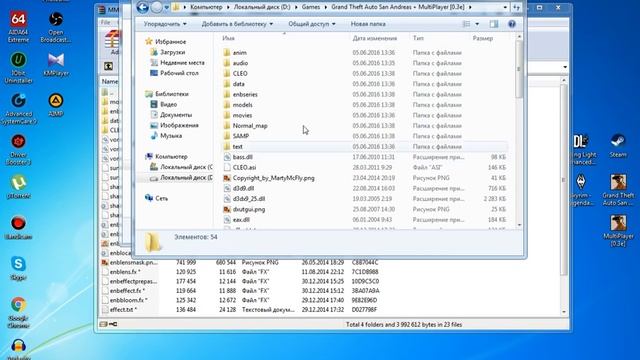Image resolution: width=640 pixels, height=360 pixels.
Task: Open the Упорядочить dropdown menu
Action: pyautogui.click(x=165, y=24)
